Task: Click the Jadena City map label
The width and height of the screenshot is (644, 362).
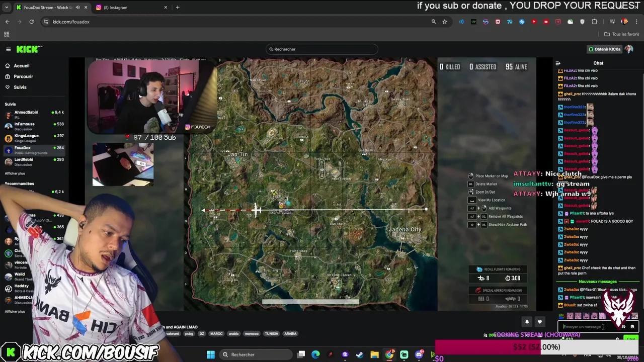Action: (x=405, y=229)
